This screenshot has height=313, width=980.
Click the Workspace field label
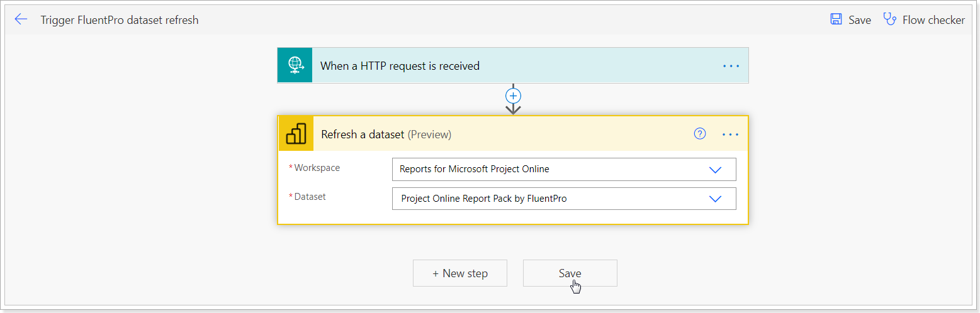(x=317, y=168)
